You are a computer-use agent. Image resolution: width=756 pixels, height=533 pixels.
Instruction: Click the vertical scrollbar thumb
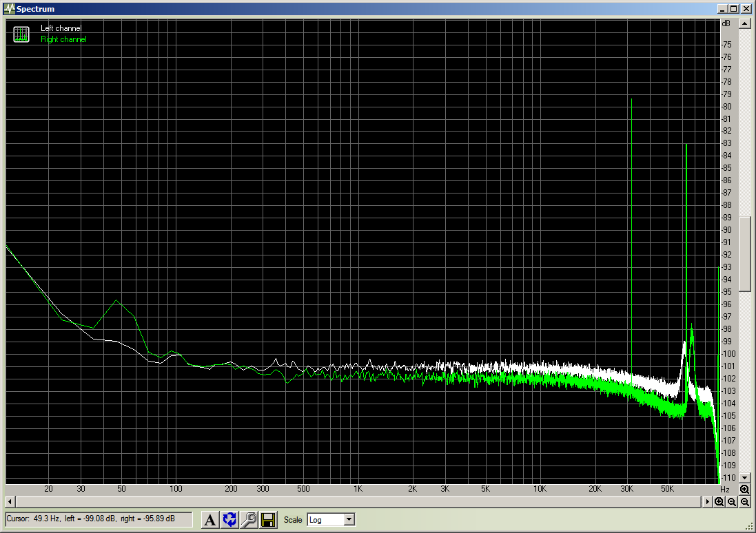pos(744,253)
